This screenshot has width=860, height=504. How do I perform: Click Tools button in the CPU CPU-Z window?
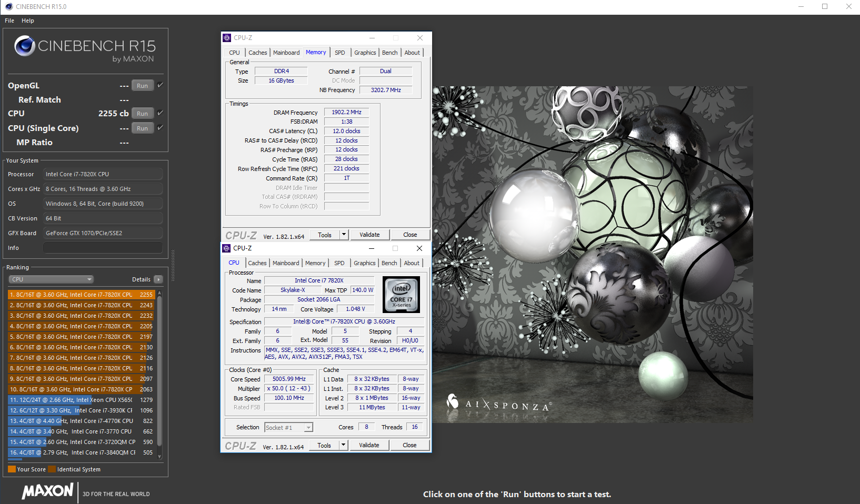tap(324, 445)
